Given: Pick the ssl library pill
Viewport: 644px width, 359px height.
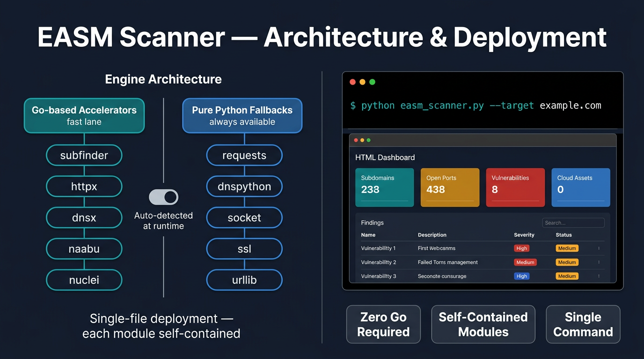Looking at the screenshot, I should click(x=244, y=249).
